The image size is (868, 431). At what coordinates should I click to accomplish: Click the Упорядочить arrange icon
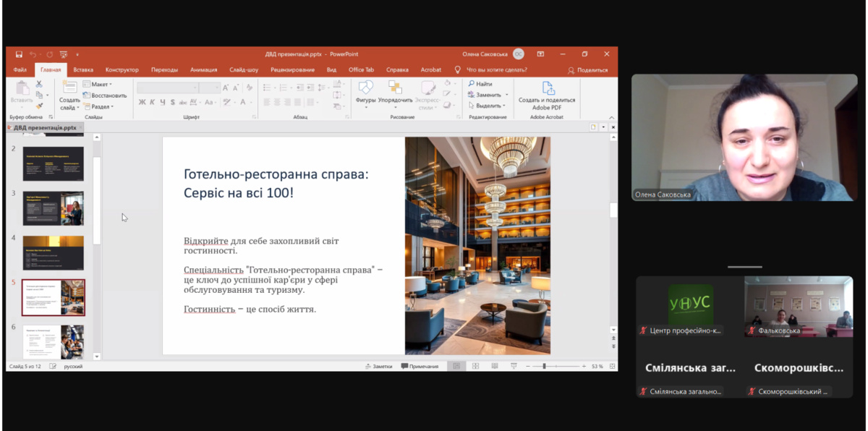(x=395, y=94)
